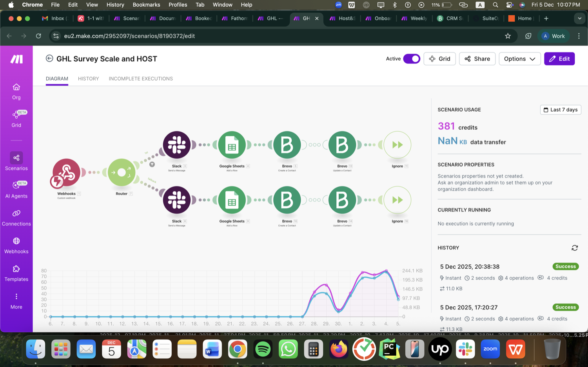
Task: View details of 17:20:27 execution eye icon
Action: point(541,318)
